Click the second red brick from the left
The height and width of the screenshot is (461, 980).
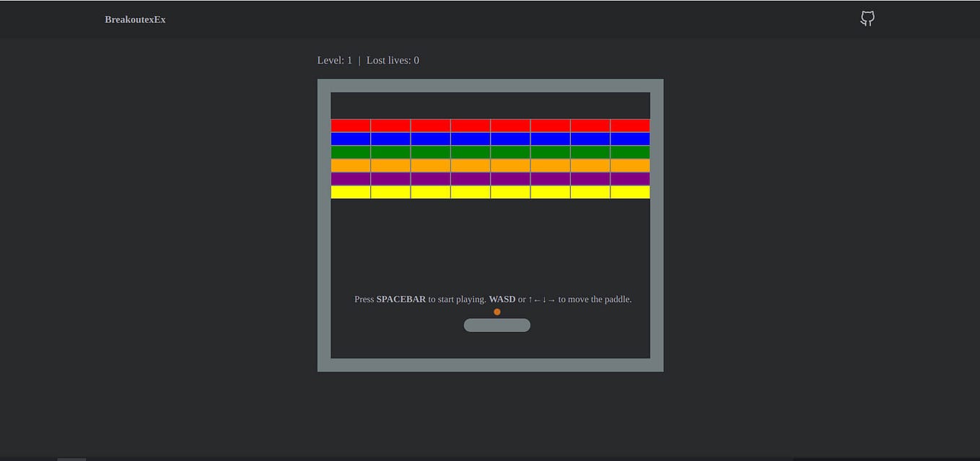point(390,124)
